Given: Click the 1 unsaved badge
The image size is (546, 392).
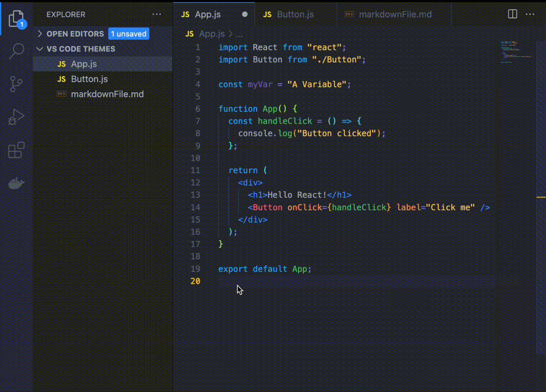Looking at the screenshot, I should pyautogui.click(x=129, y=34).
